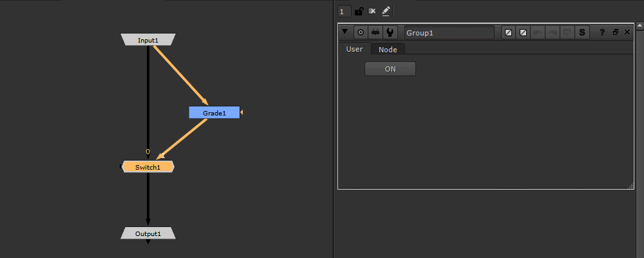The image size is (644, 258).
Task: Clear all panels from the properties bin
Action: point(372,11)
